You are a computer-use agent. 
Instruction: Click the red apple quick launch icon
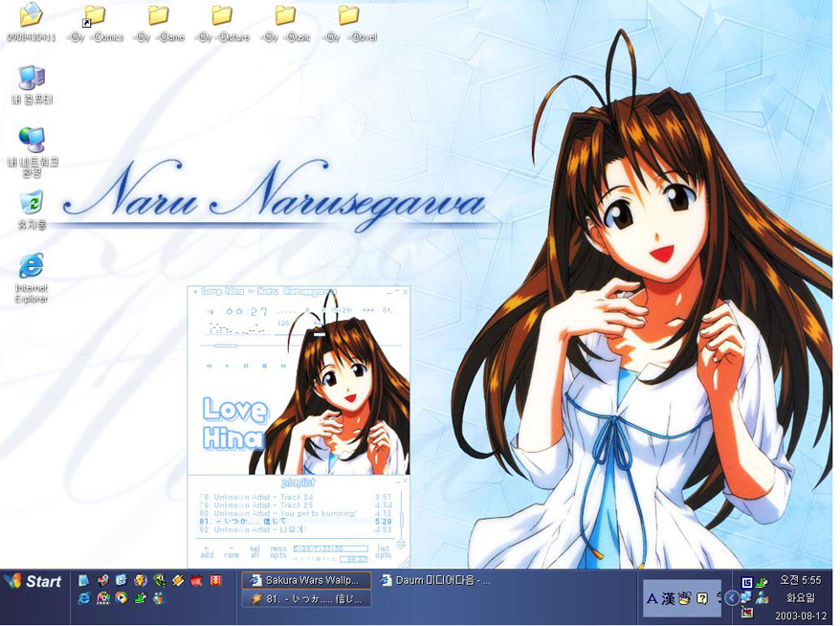197,580
